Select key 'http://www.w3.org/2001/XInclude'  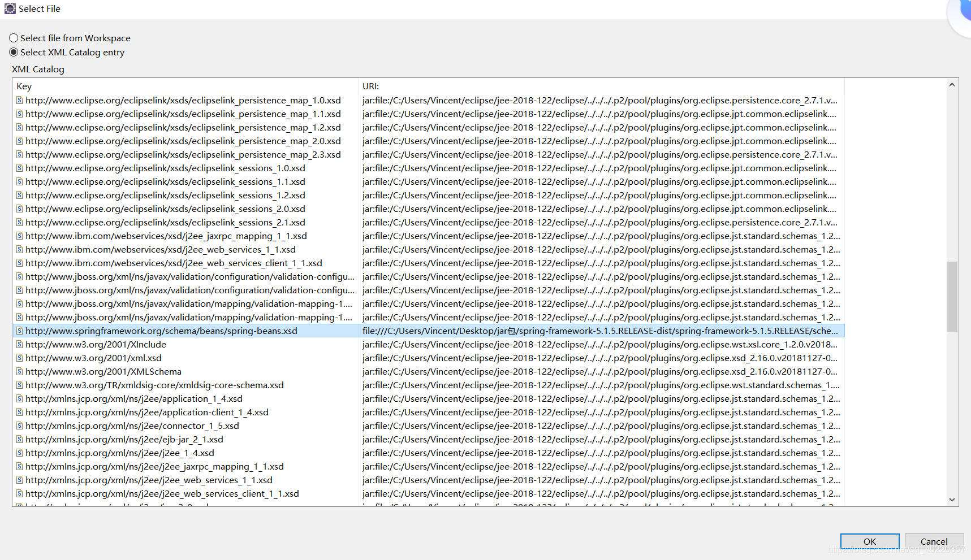96,345
